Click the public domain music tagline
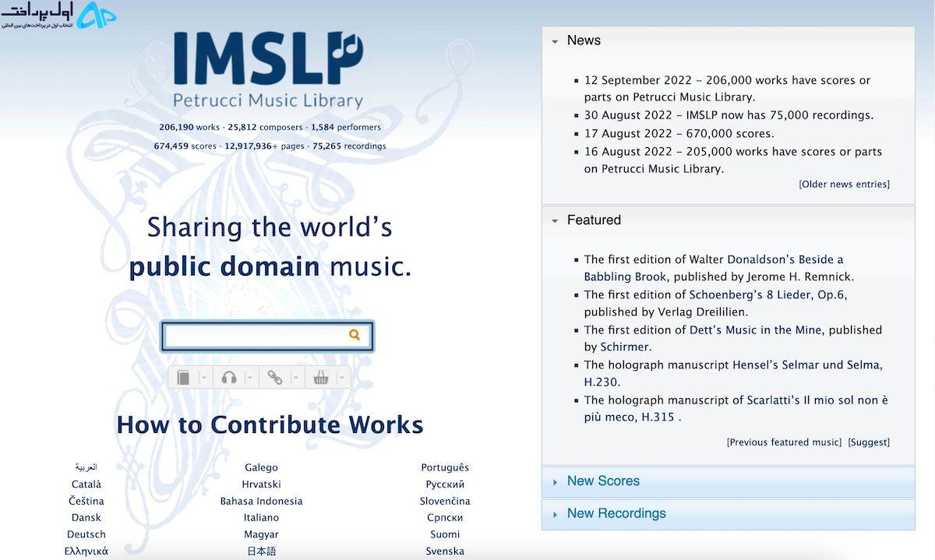The height and width of the screenshot is (560, 935). 270,267
